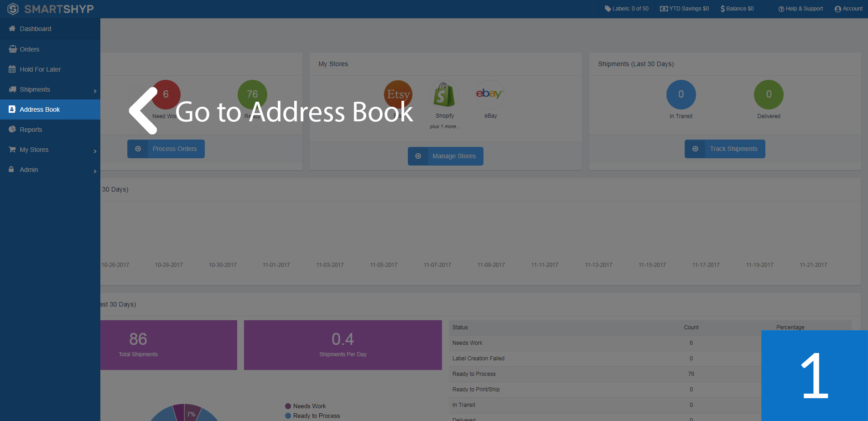Click the green 76 Ready count circle

point(252,94)
